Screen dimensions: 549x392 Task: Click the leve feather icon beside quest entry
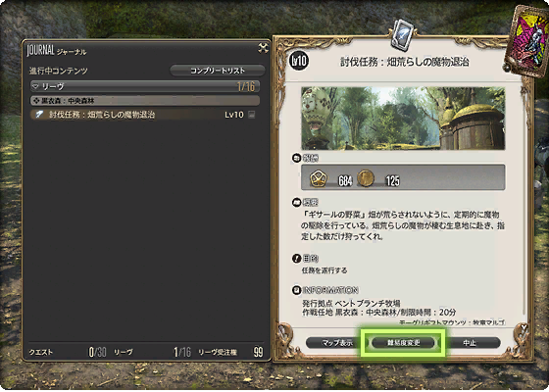pyautogui.click(x=39, y=115)
